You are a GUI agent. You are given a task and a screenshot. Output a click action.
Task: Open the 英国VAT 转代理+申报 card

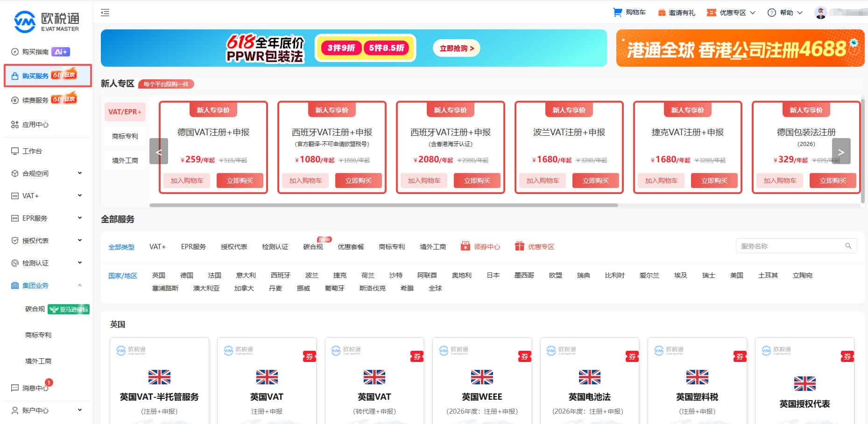pyautogui.click(x=374, y=381)
